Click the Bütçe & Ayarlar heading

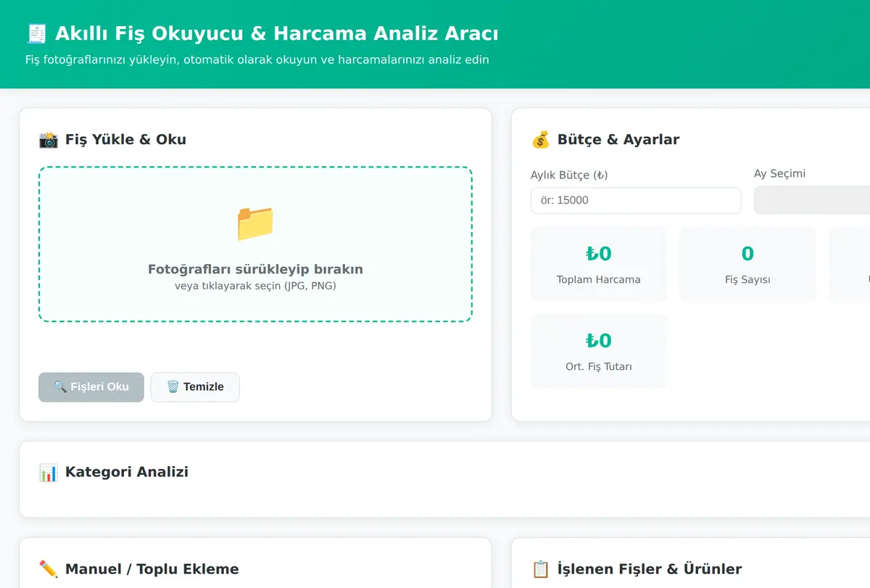[618, 139]
